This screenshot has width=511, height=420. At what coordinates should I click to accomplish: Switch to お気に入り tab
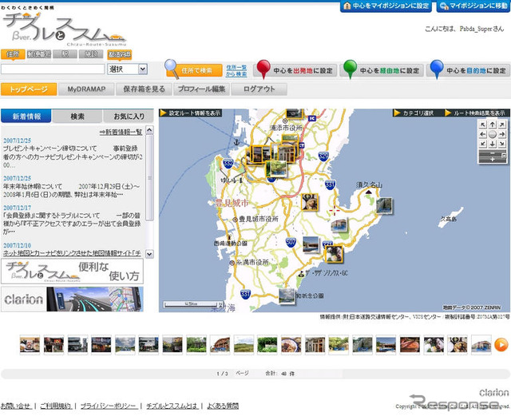click(129, 116)
